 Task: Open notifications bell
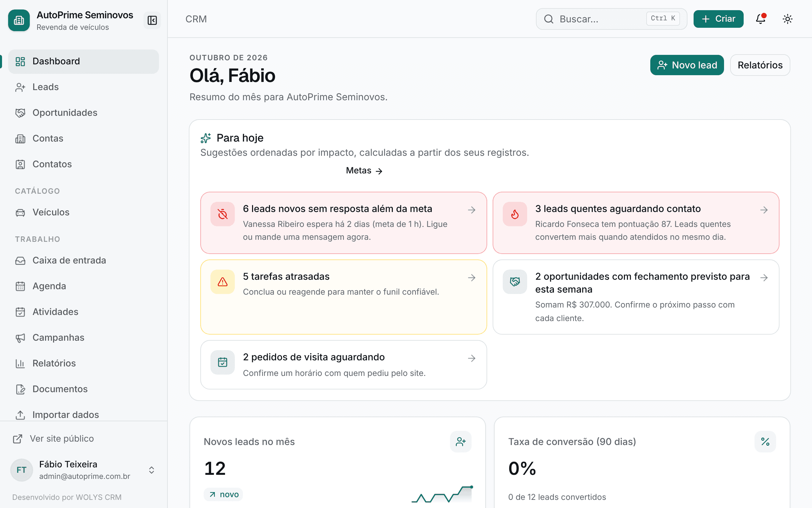pos(761,19)
